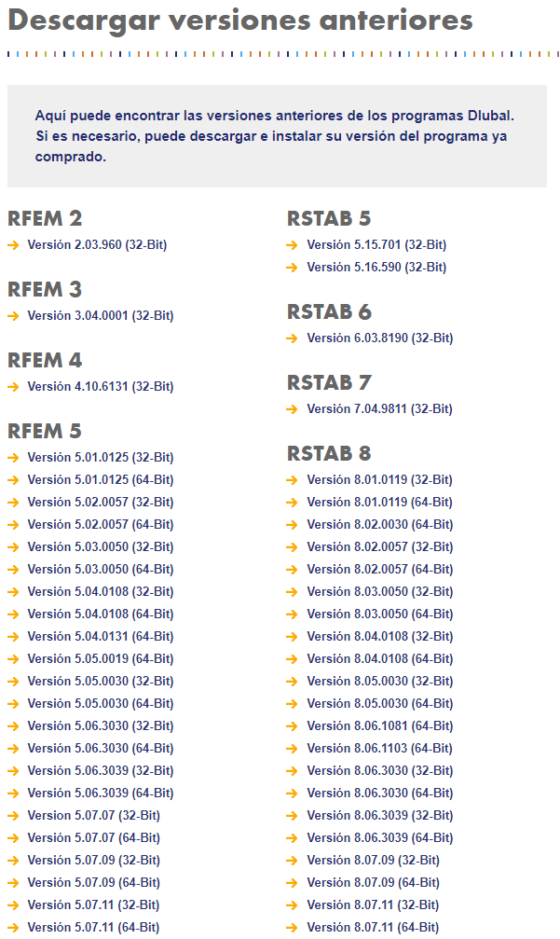Click the arrow icon next to Versión 7.04.9811
560x939 pixels.
tap(291, 408)
